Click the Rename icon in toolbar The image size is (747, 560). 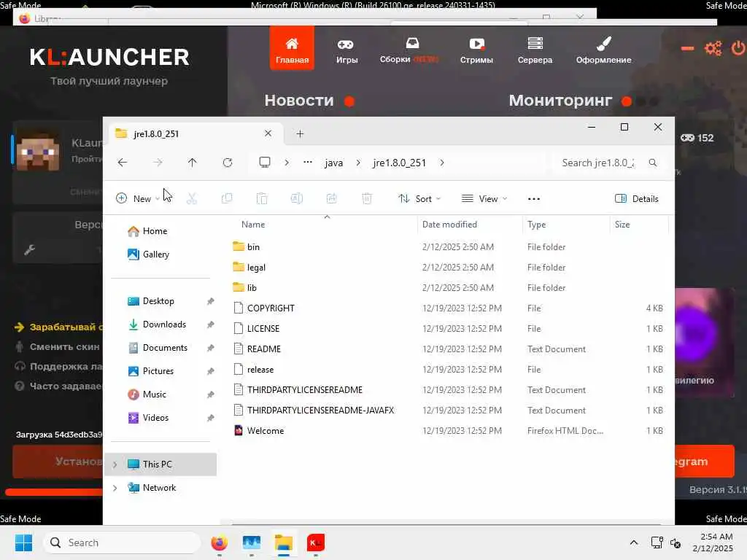pyautogui.click(x=296, y=198)
